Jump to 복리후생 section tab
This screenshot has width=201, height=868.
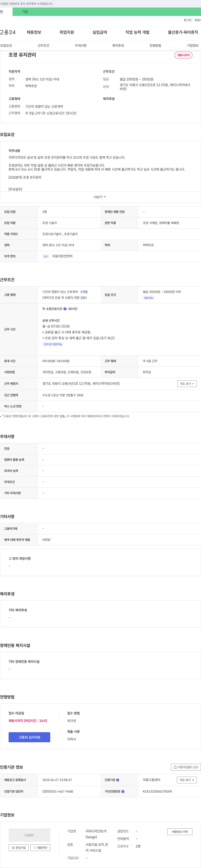118,45
